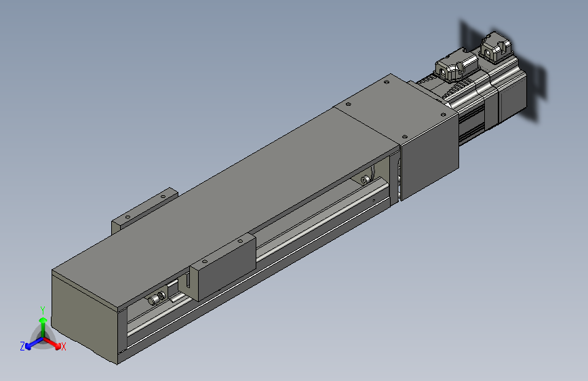This screenshot has width=588, height=381.
Task: Click the blue Z axis arrow
Action: (33, 344)
